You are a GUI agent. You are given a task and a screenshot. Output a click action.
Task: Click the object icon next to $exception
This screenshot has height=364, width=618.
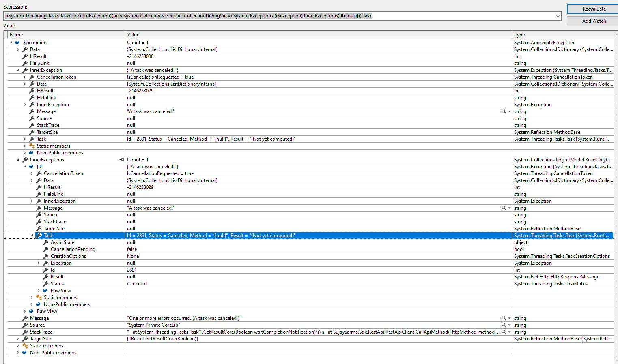[17, 42]
